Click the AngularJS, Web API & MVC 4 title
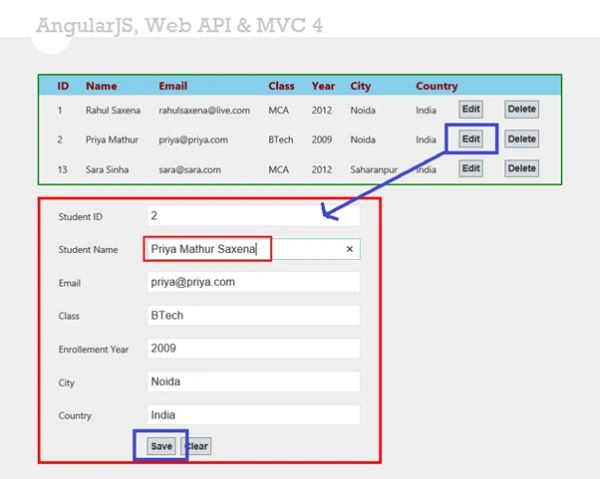Image resolution: width=600 pixels, height=479 pixels. tap(179, 26)
